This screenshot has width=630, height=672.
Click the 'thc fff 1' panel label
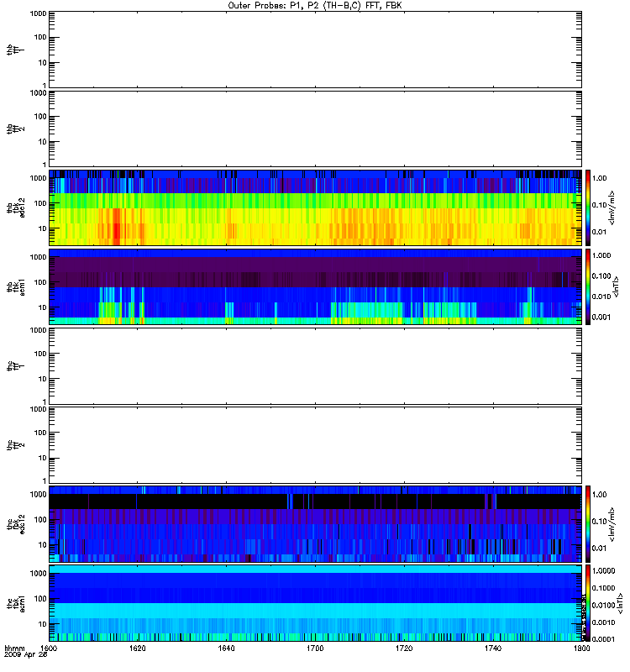[x=15, y=366]
